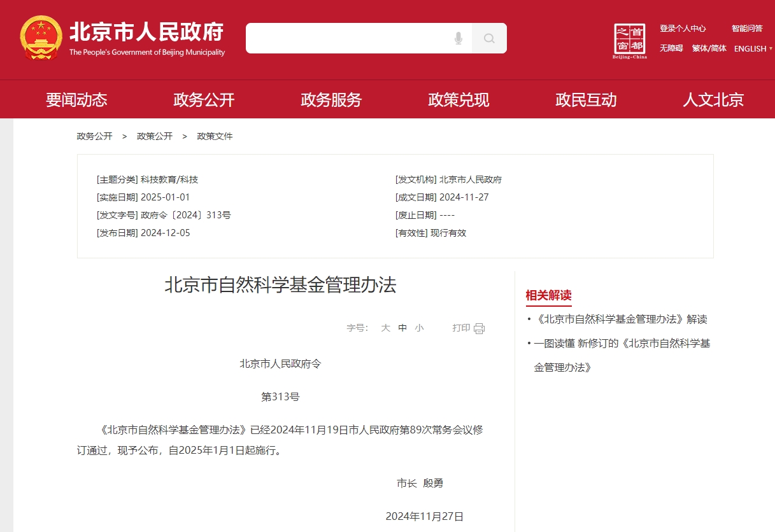
Task: Open the 政务服务 navigation menu
Action: [x=331, y=100]
